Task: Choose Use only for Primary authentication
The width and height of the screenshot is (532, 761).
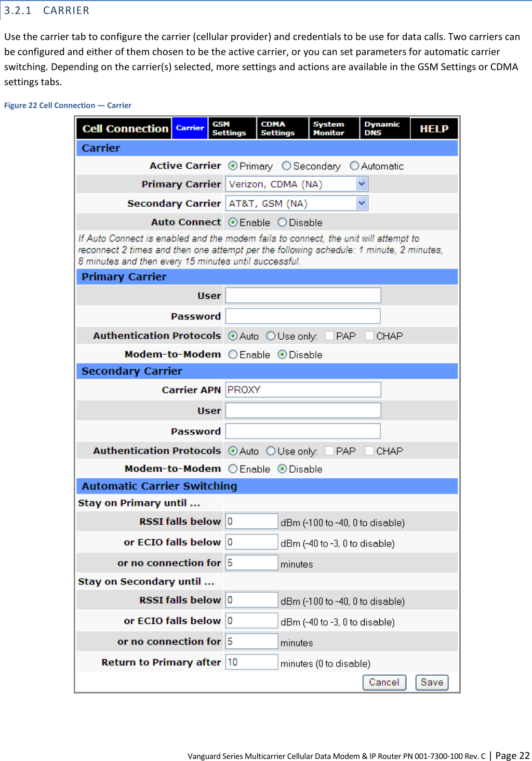Action: 271,336
